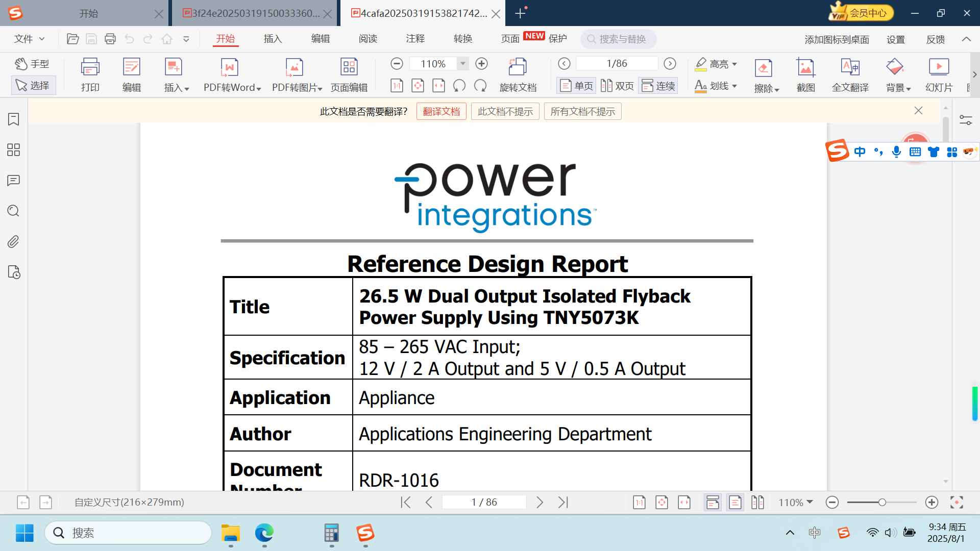Click status bar zoom-in plus button

coord(932,503)
